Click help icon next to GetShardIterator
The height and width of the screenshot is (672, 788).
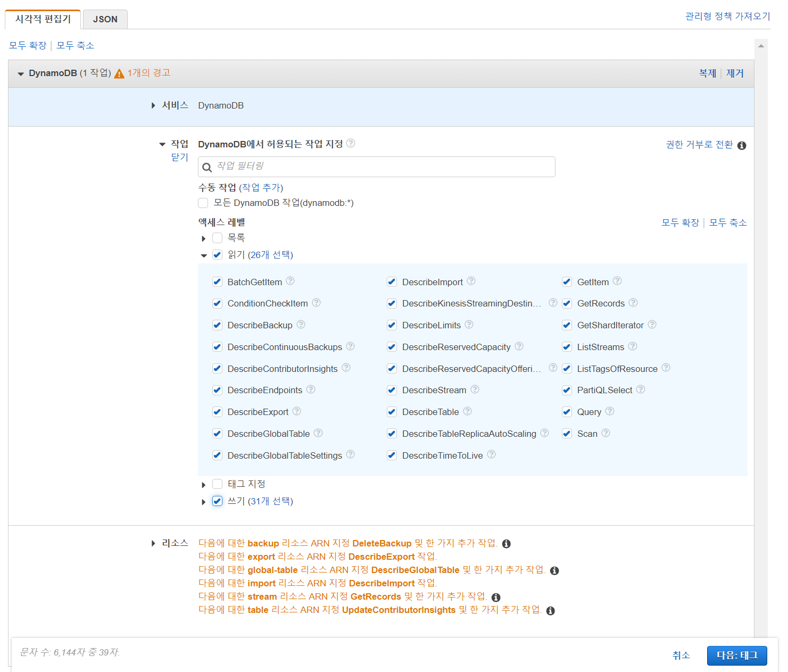coord(652,325)
